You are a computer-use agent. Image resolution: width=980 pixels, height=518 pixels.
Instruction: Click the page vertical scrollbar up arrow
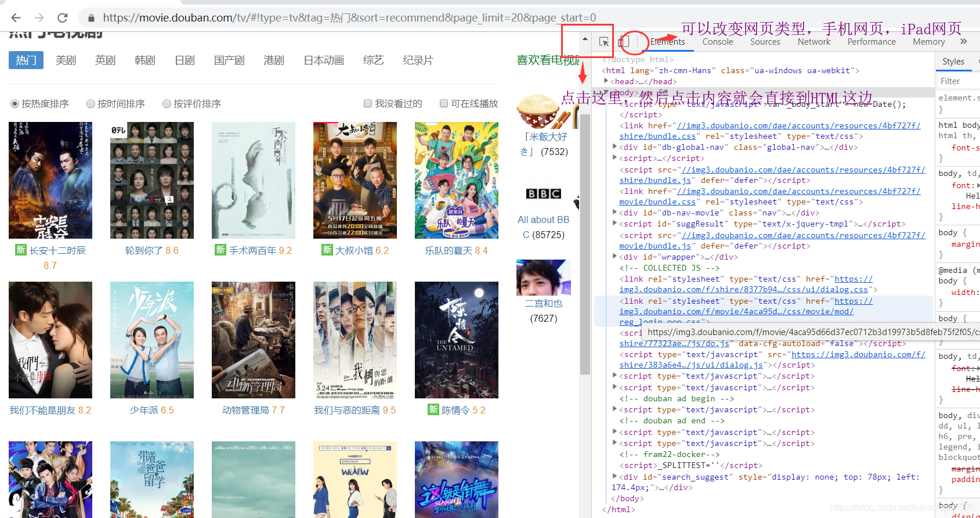click(585, 39)
